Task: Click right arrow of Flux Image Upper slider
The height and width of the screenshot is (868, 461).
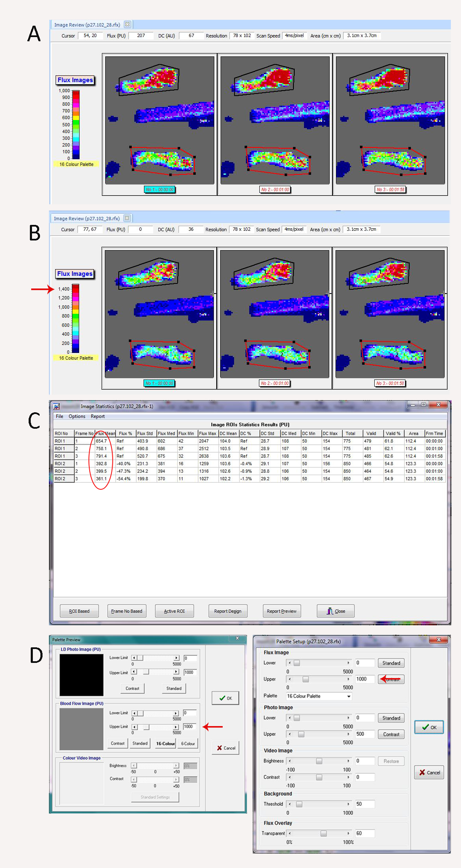Action: tap(348, 679)
